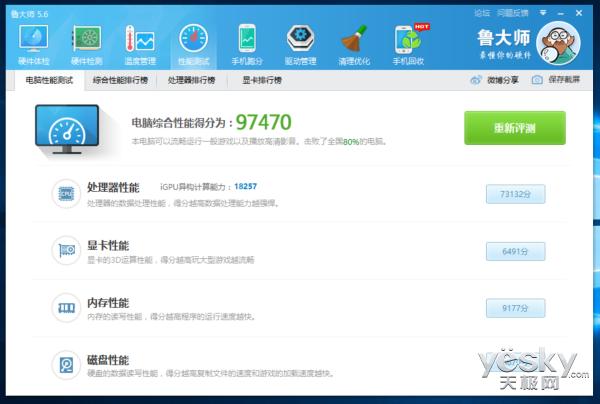This screenshot has height=404, width=600.
Task: Click the 处理器性能 CPU icon
Action: 66,194
